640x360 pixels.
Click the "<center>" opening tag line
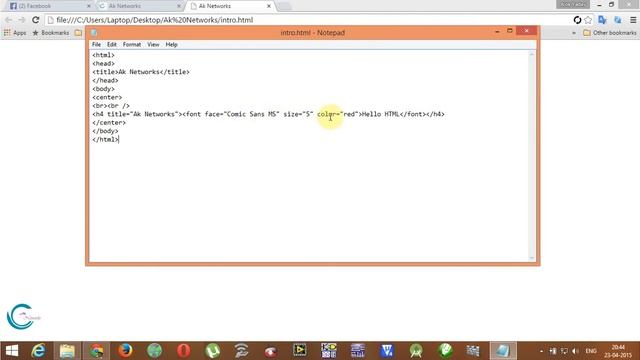107,97
